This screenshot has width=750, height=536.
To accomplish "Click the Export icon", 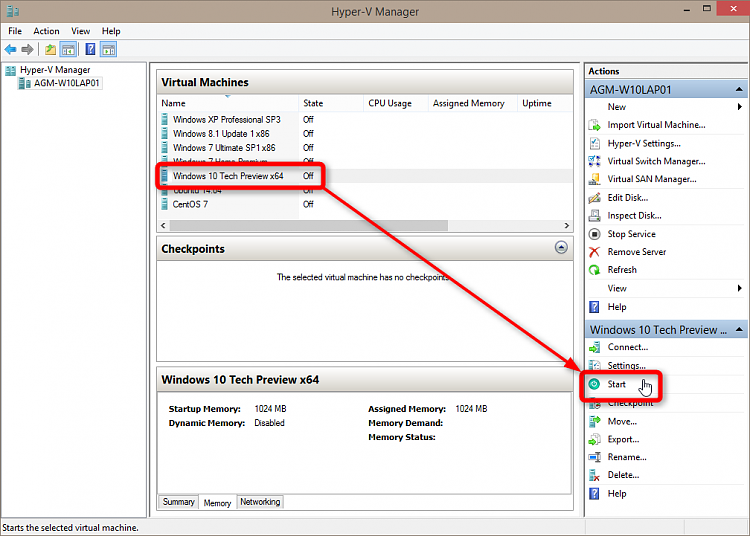I will [x=595, y=439].
